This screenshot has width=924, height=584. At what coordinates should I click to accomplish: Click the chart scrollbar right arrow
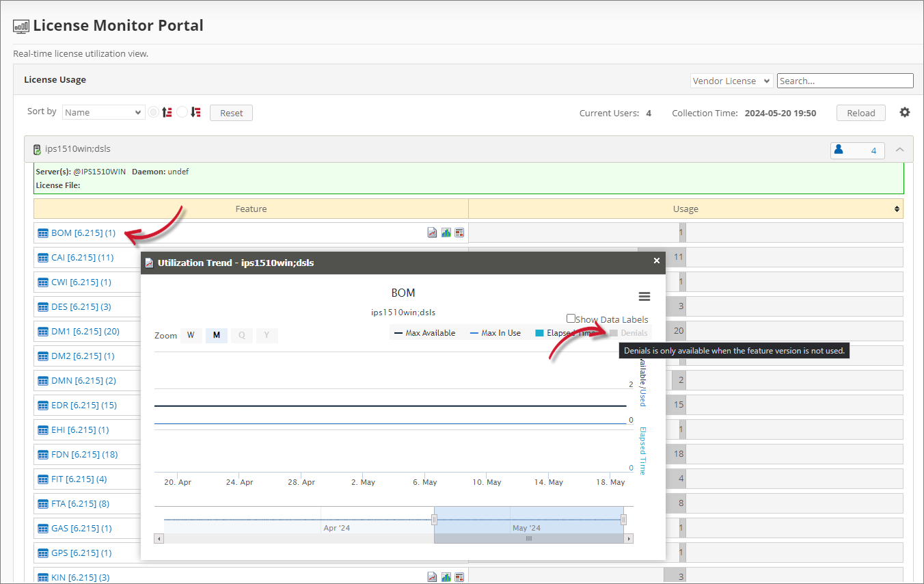[x=629, y=539]
